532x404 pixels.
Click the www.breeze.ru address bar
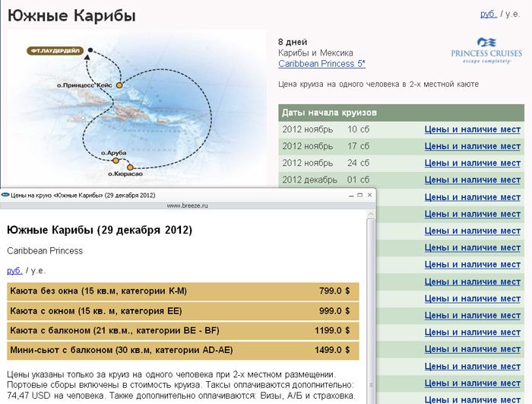click(x=187, y=205)
